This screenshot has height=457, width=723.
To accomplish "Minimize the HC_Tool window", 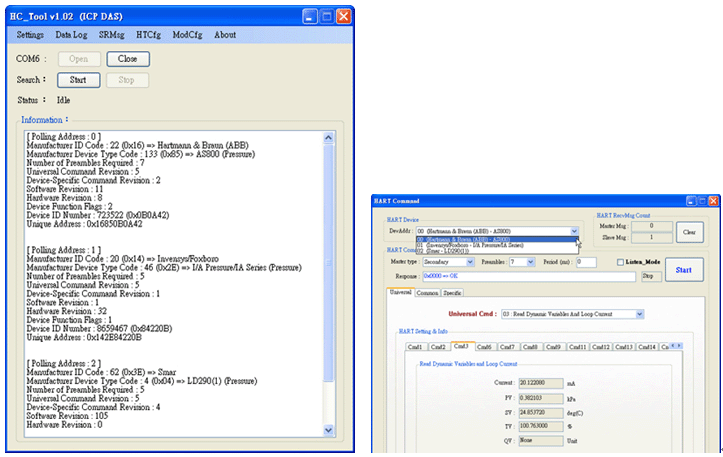I will [309, 17].
